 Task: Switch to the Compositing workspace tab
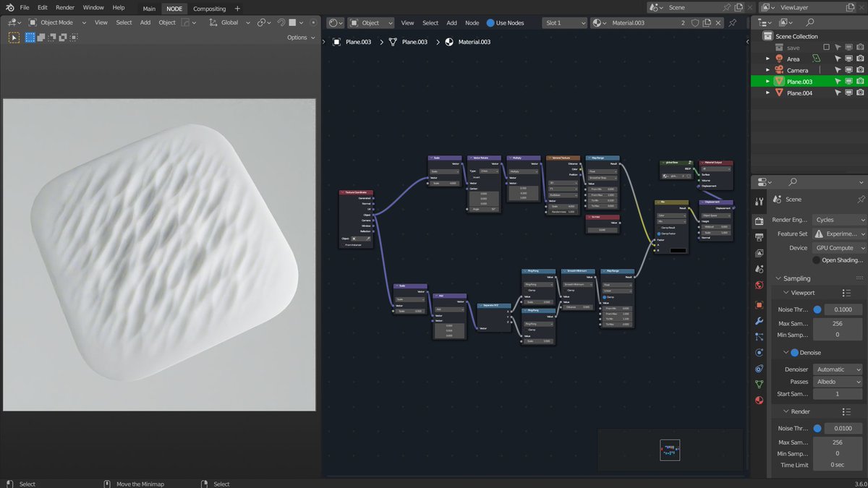209,9
